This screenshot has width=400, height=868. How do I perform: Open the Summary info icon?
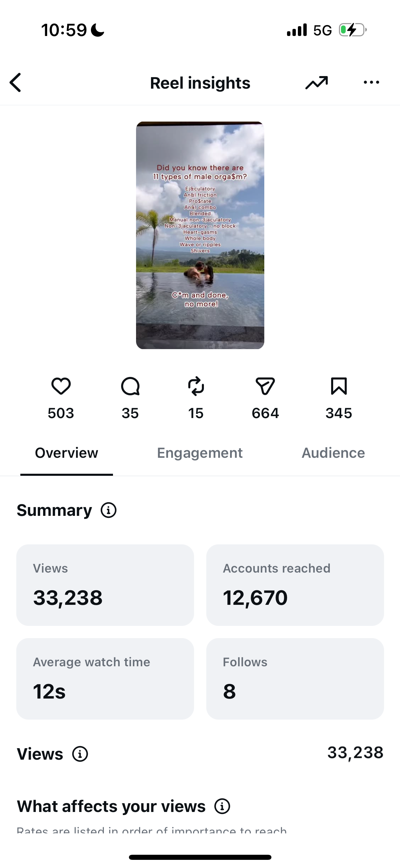[x=109, y=510]
